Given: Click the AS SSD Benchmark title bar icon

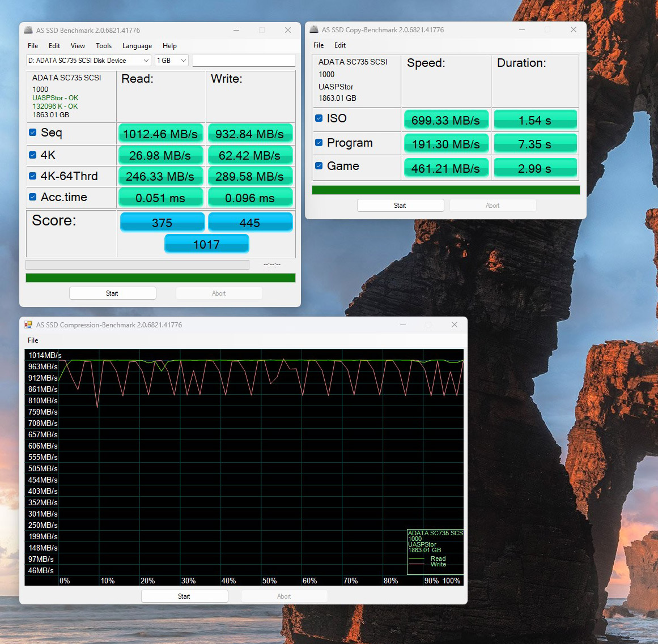Looking at the screenshot, I should [28, 31].
